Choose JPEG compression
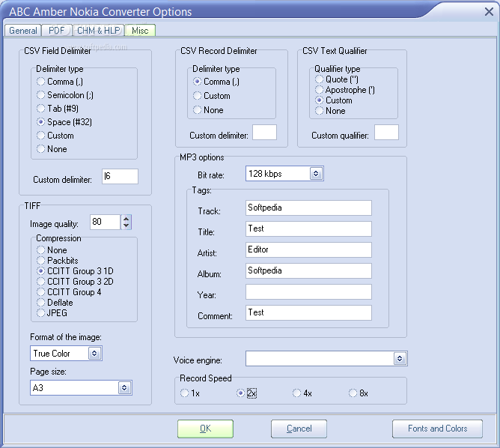The width and height of the screenshot is (500, 448). (x=52, y=313)
